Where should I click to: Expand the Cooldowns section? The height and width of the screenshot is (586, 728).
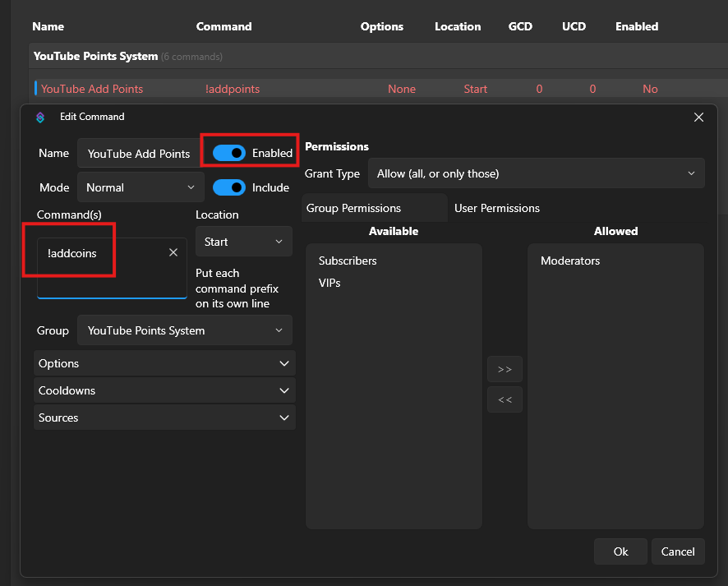coord(164,390)
